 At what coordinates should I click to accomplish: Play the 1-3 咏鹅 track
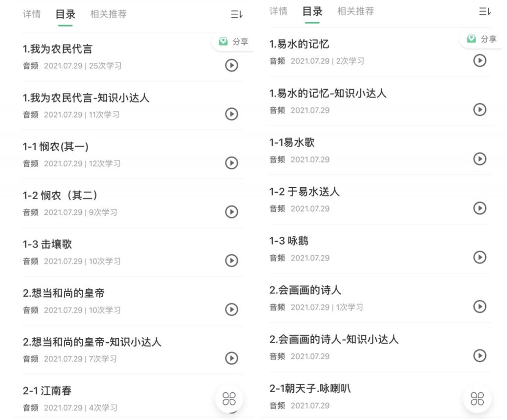pos(480,257)
